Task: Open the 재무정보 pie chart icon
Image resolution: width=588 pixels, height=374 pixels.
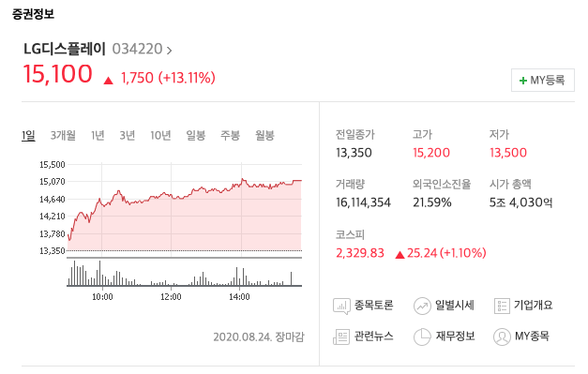Action: [x=422, y=337]
